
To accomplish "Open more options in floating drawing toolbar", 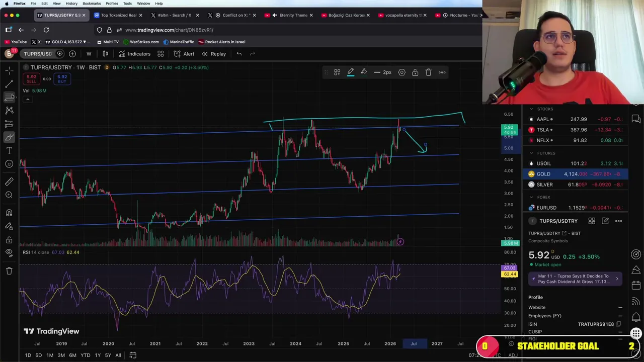I will [442, 72].
